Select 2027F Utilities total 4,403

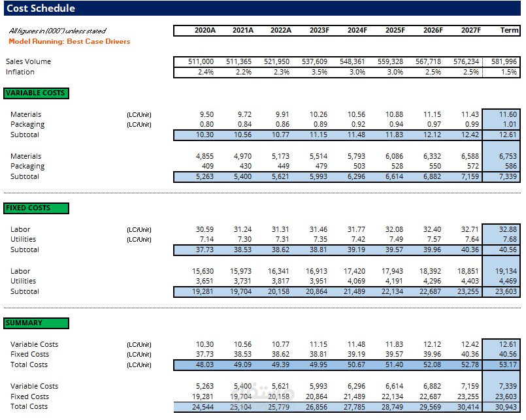[x=470, y=281]
